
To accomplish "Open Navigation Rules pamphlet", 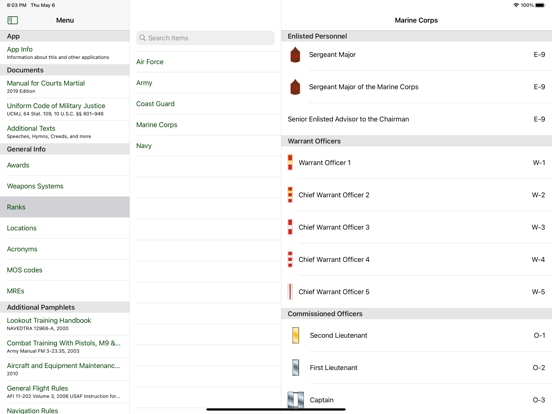I will click(65, 410).
